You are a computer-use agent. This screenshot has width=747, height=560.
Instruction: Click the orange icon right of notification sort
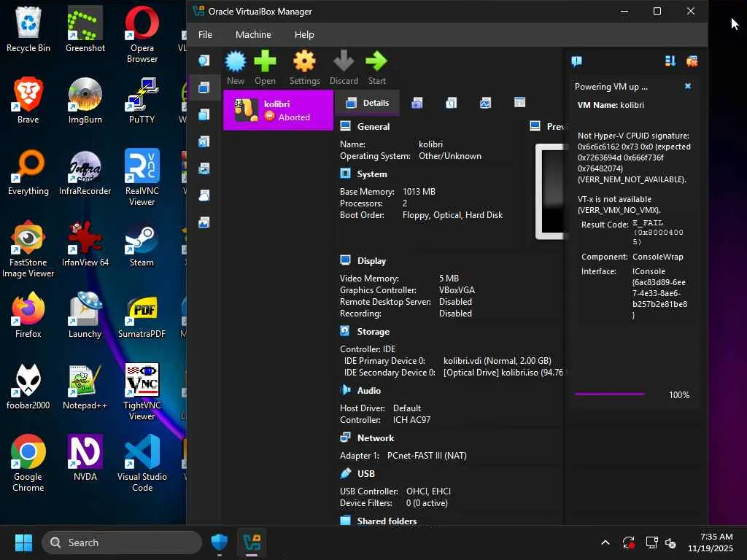(692, 61)
